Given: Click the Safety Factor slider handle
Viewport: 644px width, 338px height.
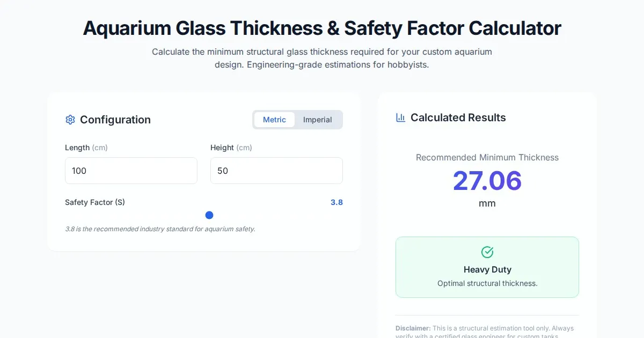Looking at the screenshot, I should 209,215.
